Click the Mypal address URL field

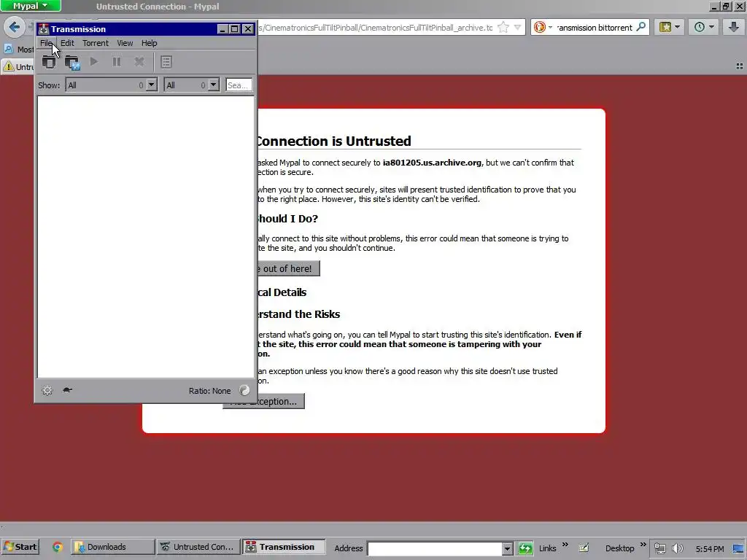(376, 28)
